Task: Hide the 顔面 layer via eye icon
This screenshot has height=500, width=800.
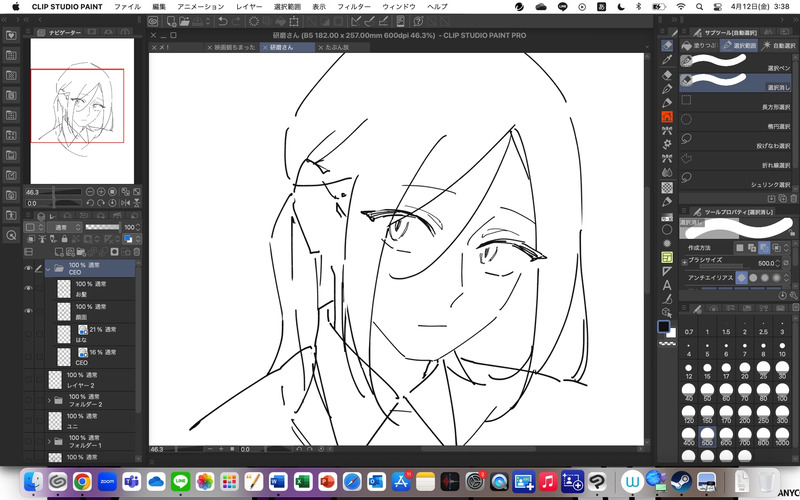Action: 29,311
